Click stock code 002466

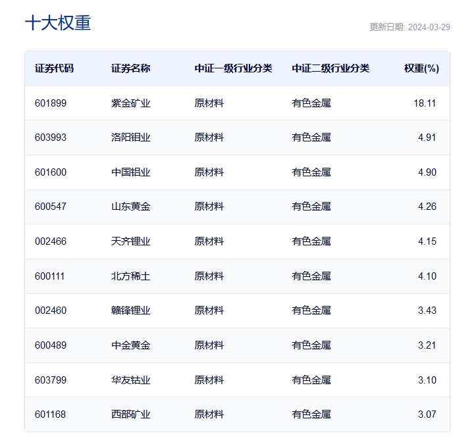[x=51, y=241]
